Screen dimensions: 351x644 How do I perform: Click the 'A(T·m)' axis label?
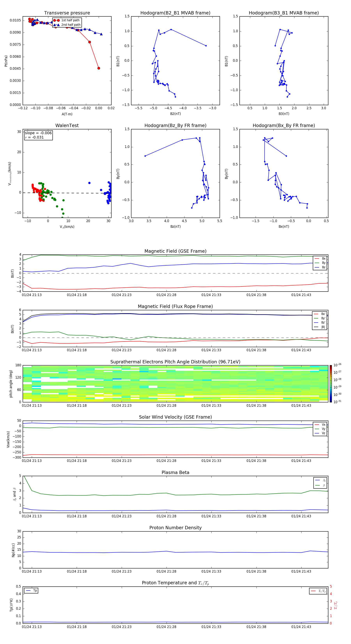coord(67,114)
